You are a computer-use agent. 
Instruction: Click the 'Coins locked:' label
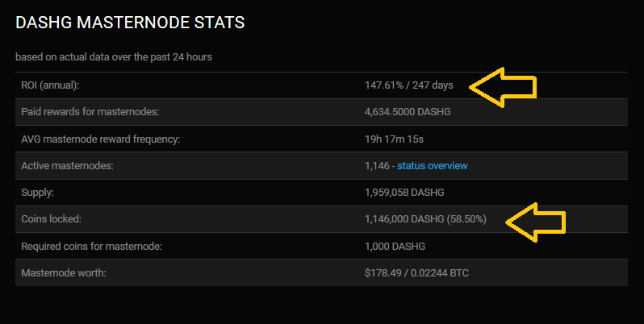point(52,219)
